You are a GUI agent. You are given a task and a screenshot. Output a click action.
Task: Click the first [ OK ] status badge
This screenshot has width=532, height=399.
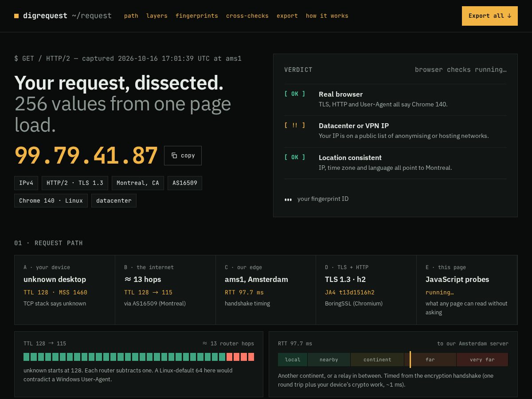coord(295,94)
